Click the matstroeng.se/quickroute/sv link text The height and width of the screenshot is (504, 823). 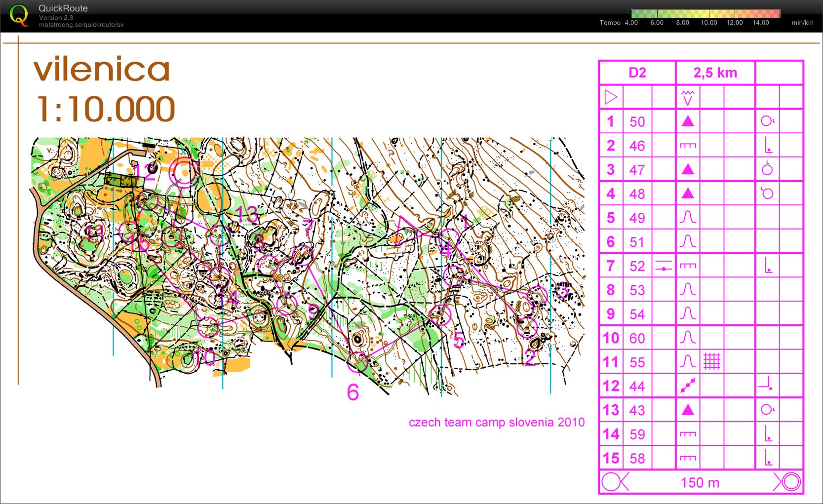(x=81, y=25)
